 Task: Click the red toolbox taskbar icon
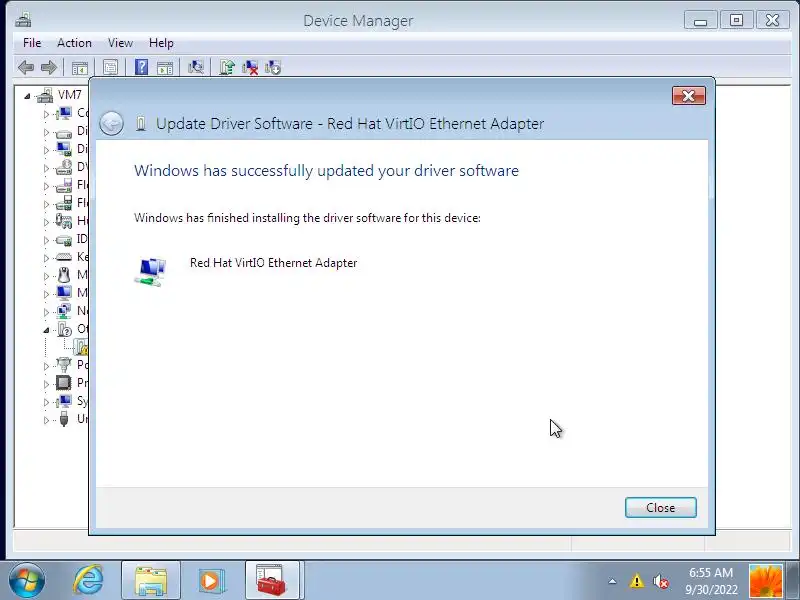[x=272, y=580]
